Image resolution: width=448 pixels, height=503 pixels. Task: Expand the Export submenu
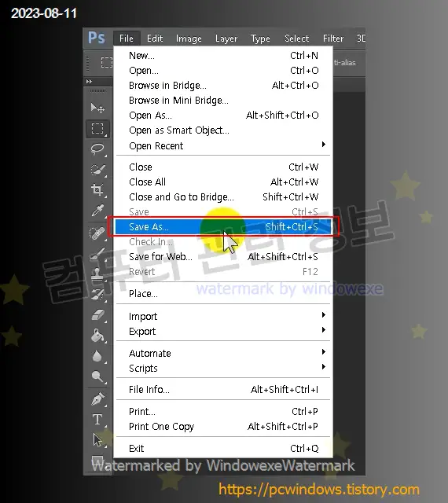coord(223,331)
